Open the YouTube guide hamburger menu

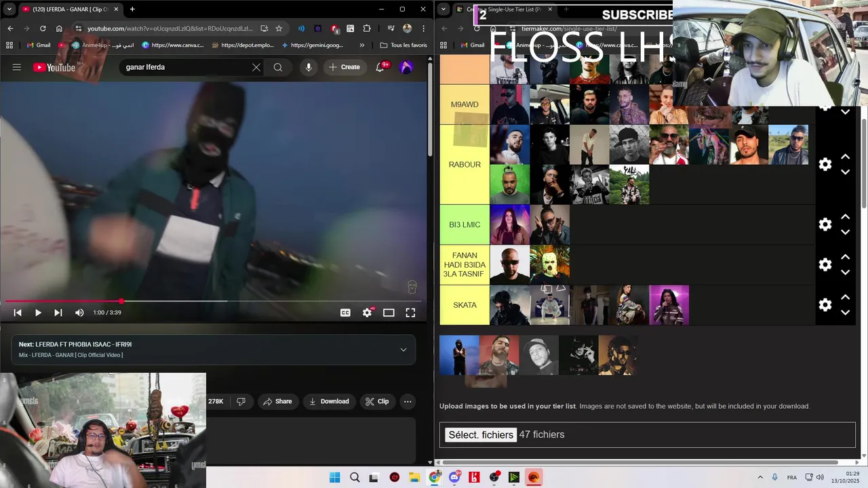(17, 67)
